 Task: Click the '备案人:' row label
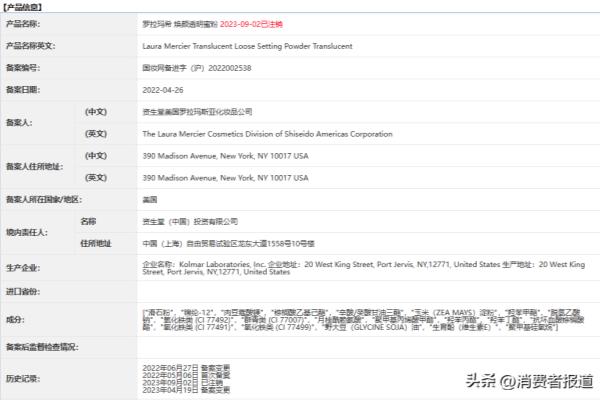pyautogui.click(x=19, y=123)
